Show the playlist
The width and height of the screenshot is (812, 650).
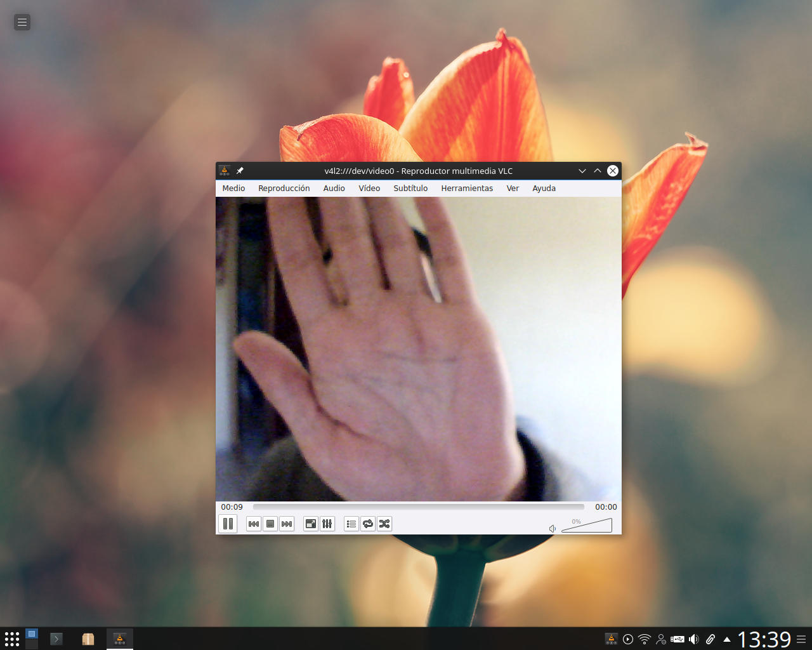351,524
